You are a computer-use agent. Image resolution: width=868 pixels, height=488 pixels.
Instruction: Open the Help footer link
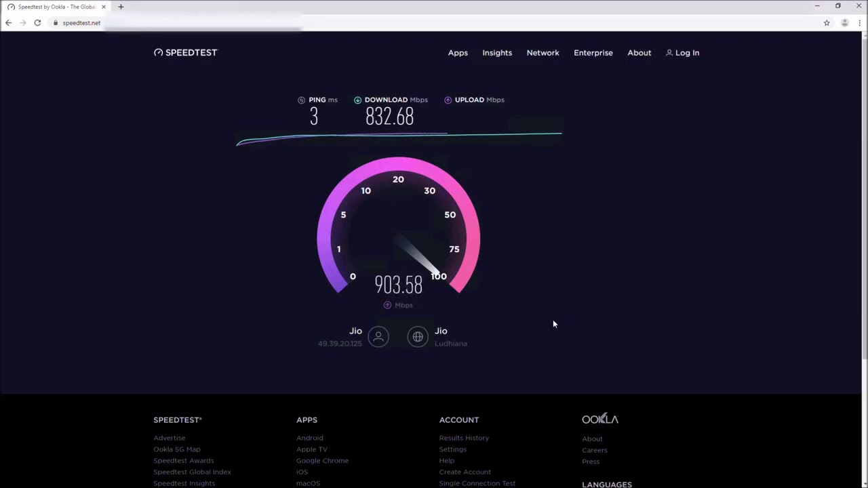click(x=447, y=461)
